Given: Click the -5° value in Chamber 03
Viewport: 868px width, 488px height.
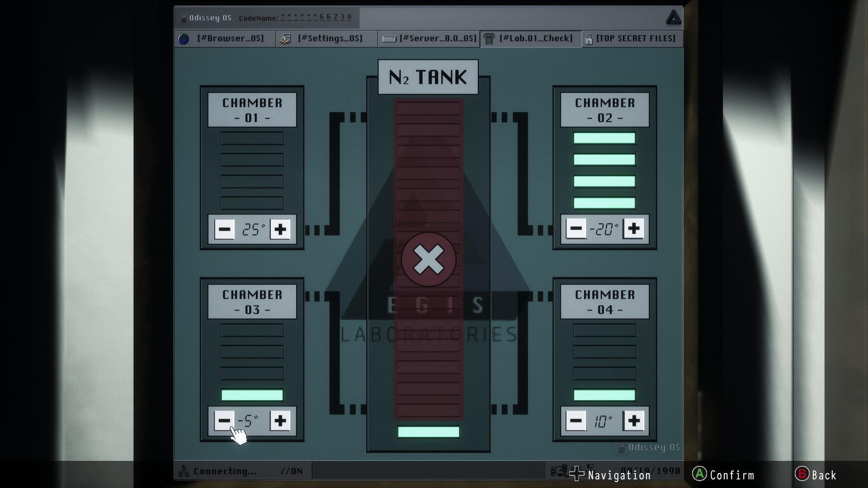Looking at the screenshot, I should click(248, 421).
